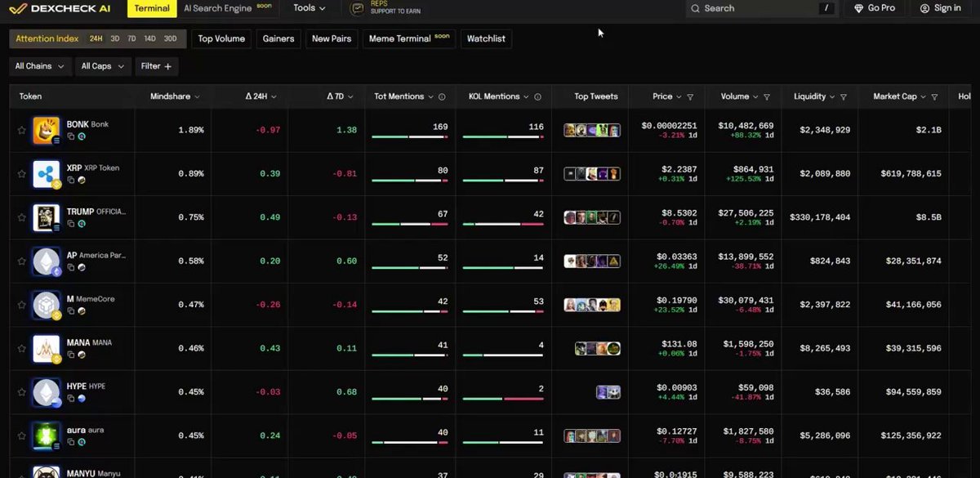Viewport: 980px width, 478px height.
Task: Click BONK's Tot Mentions sentiment bar
Action: tap(410, 137)
